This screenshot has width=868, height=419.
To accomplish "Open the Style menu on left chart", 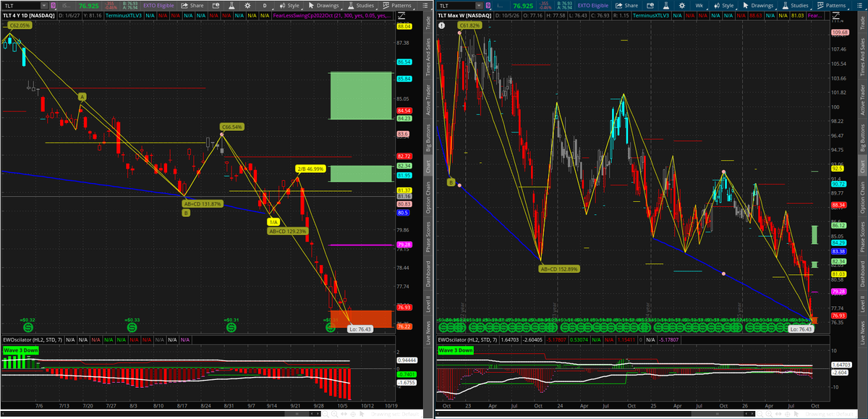I will tap(290, 5).
